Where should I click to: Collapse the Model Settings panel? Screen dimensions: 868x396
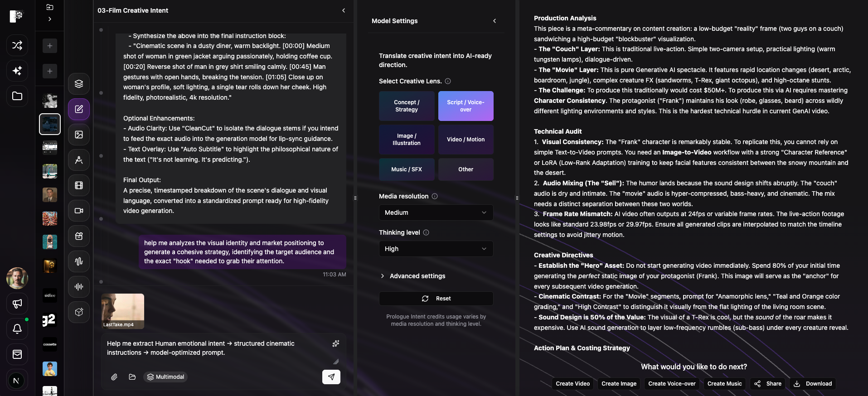click(495, 21)
